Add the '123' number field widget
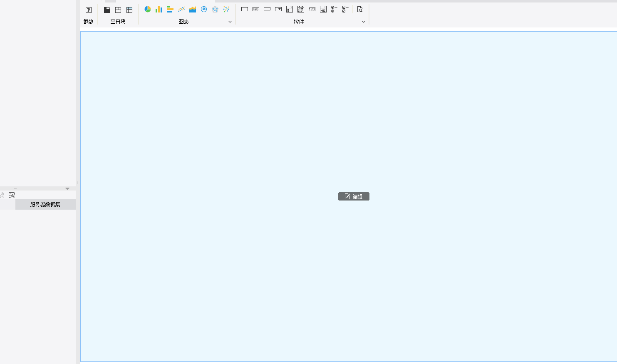 (x=312, y=9)
